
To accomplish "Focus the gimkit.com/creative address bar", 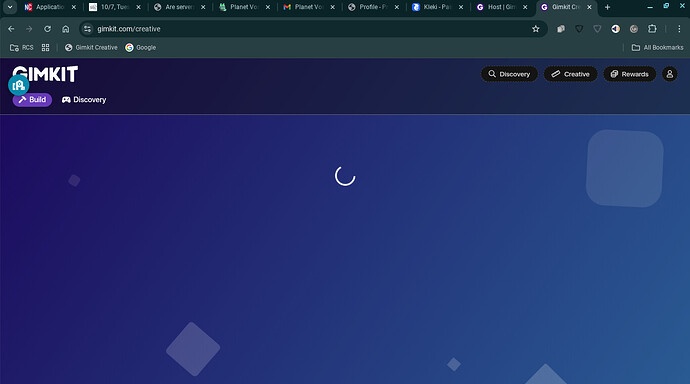I will [x=312, y=29].
